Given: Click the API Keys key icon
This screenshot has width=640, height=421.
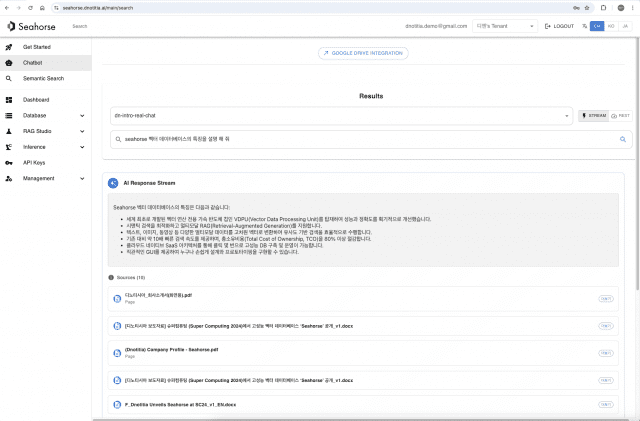Looking at the screenshot, I should [9, 162].
